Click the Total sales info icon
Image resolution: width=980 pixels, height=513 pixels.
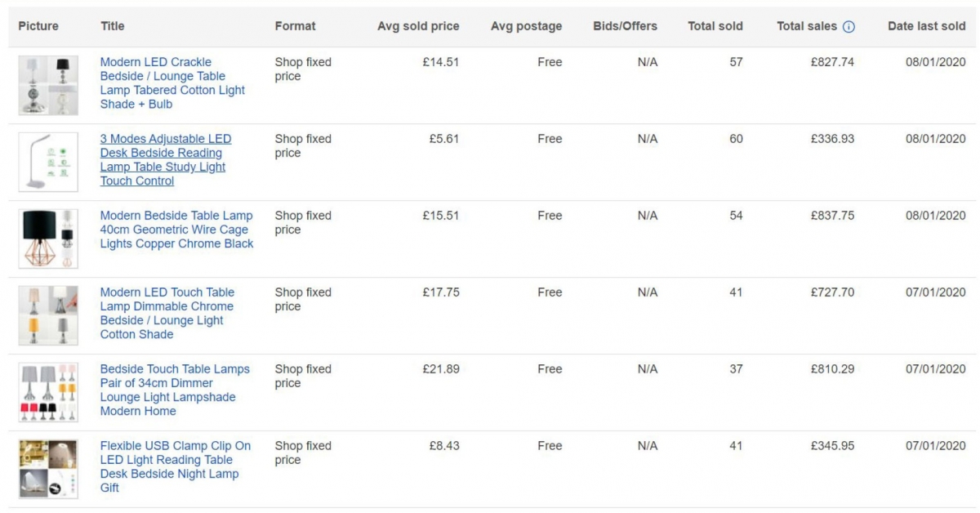tap(849, 26)
